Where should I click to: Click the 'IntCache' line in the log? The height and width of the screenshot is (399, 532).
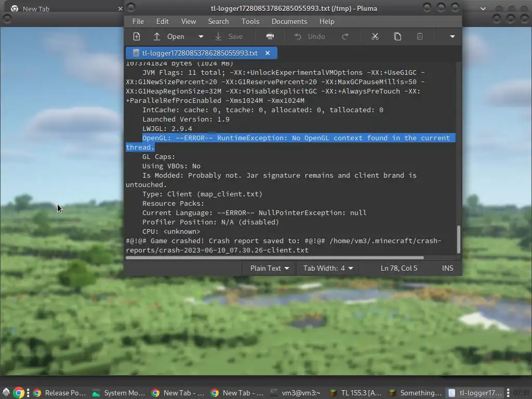pos(263,110)
